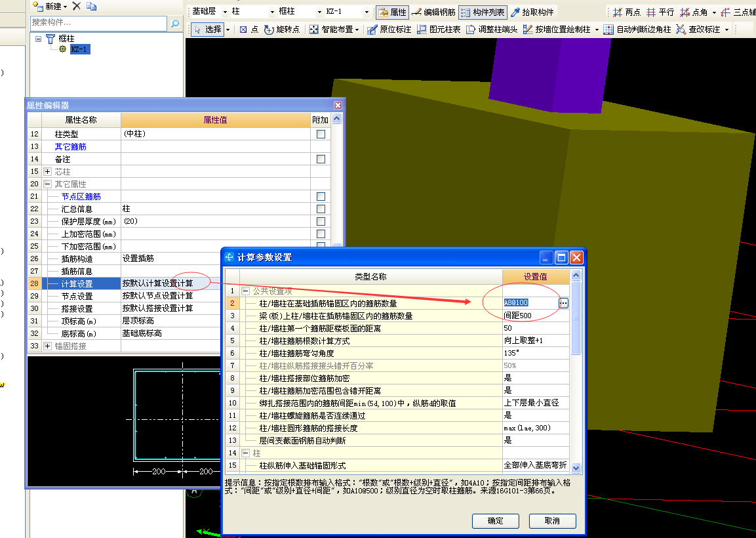This screenshot has width=756, height=538.
Task: Expand 锚固搭接 property group
Action: (47, 346)
